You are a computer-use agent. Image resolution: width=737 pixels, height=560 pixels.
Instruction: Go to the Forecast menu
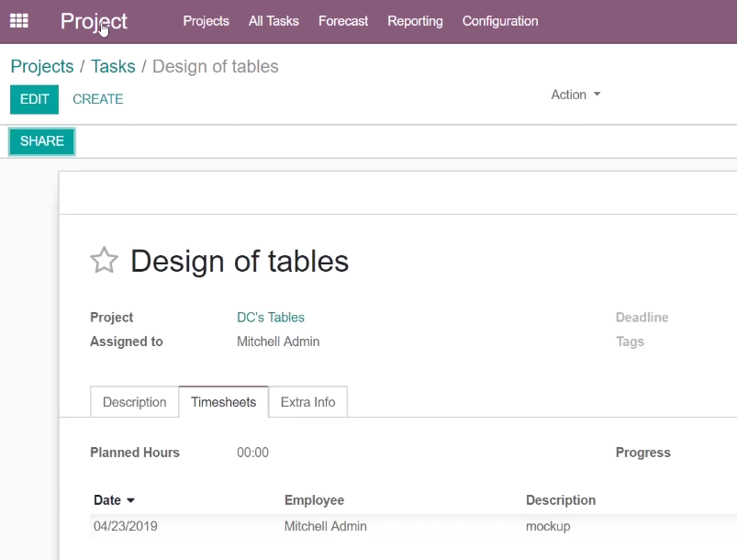(x=343, y=21)
